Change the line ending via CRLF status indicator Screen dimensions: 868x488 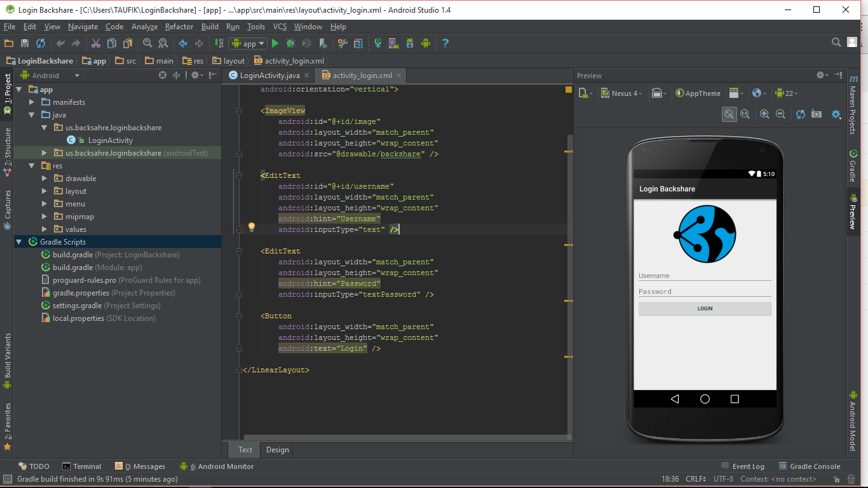click(695, 479)
